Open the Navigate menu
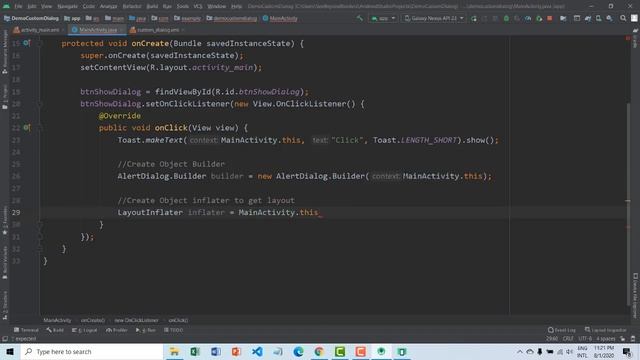 67,6
